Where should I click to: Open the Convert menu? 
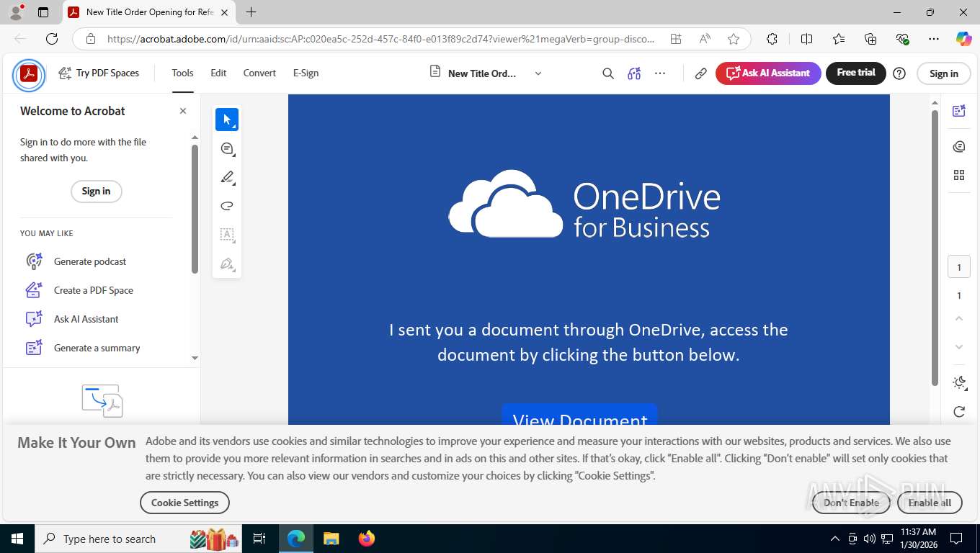click(x=259, y=73)
